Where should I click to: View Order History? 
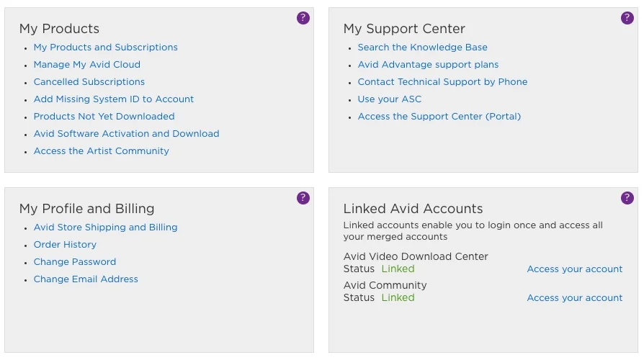65,244
